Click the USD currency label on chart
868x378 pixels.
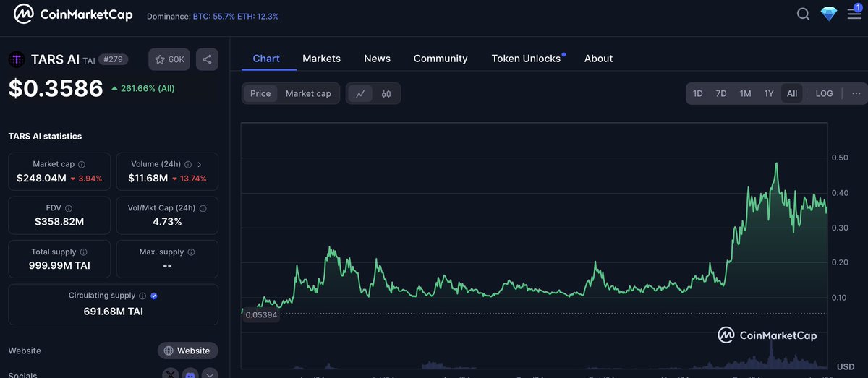click(x=845, y=366)
